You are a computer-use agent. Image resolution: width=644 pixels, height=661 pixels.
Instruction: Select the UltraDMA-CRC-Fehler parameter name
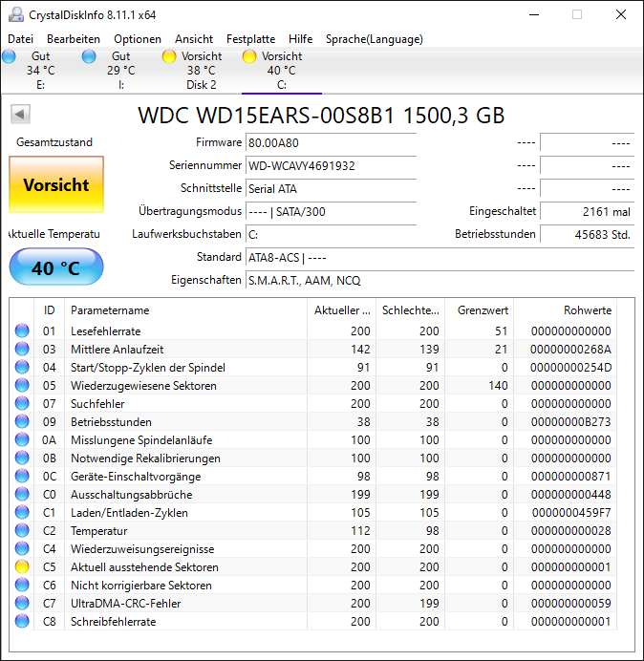(126, 604)
